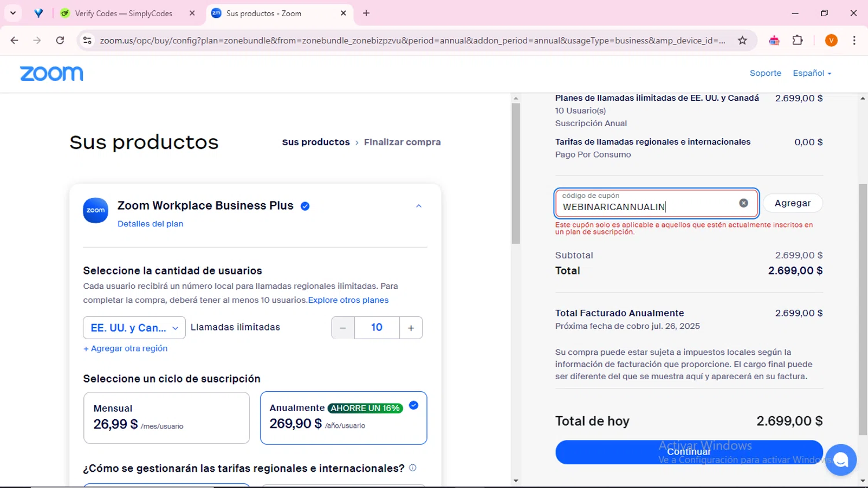Collapse the Zoom Workplace Business Plus card
This screenshot has height=488, width=868.
point(418,206)
